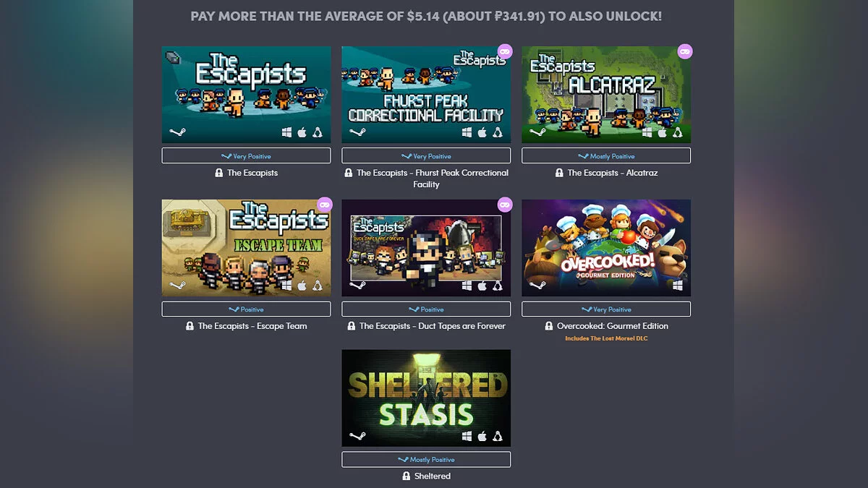This screenshot has height=488, width=868.
Task: Select the Overcooked Gourmet Edition thumbnail
Action: point(606,248)
